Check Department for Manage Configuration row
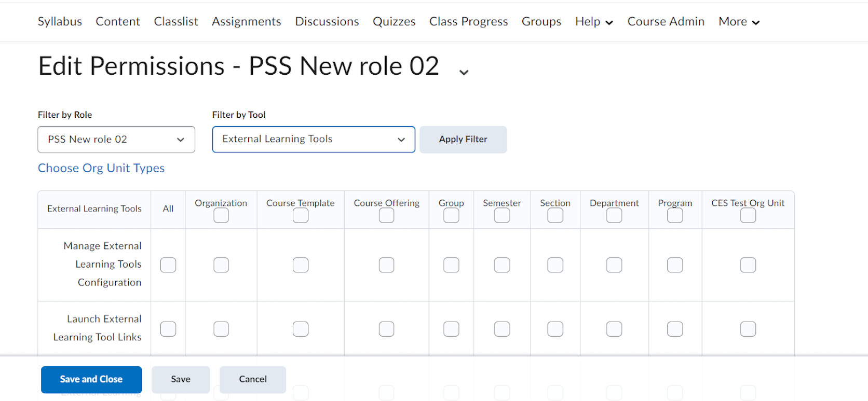Image resolution: width=868 pixels, height=401 pixels. (x=614, y=265)
